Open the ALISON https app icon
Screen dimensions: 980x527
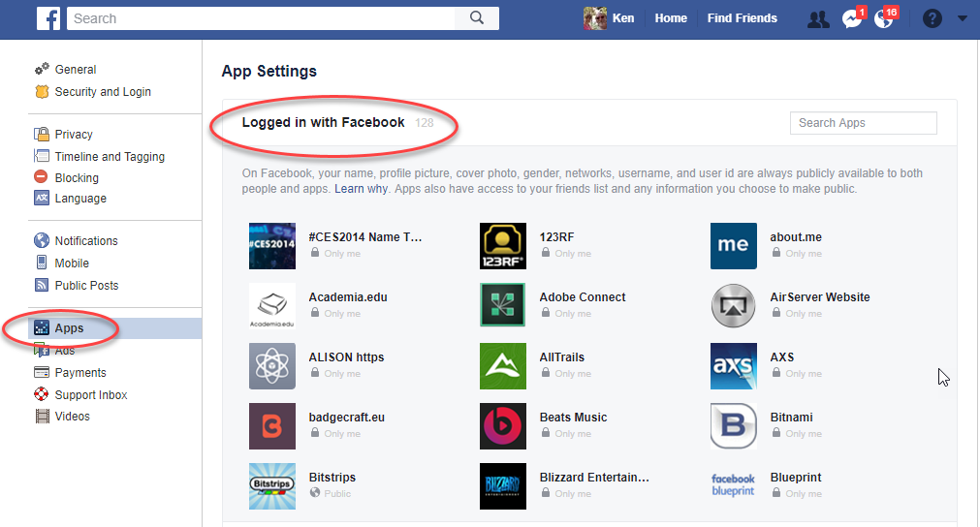coord(271,366)
